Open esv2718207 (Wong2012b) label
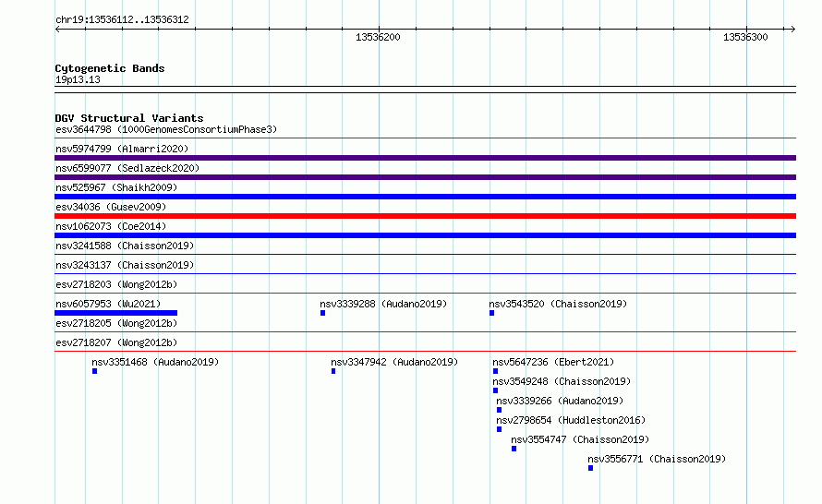822x504 pixels. point(116,342)
